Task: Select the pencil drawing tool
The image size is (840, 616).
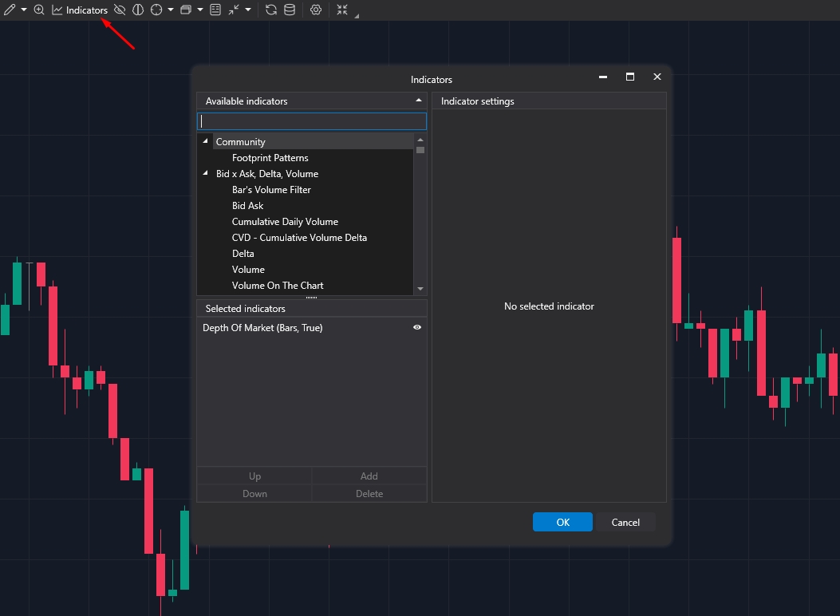Action: pyautogui.click(x=10, y=10)
